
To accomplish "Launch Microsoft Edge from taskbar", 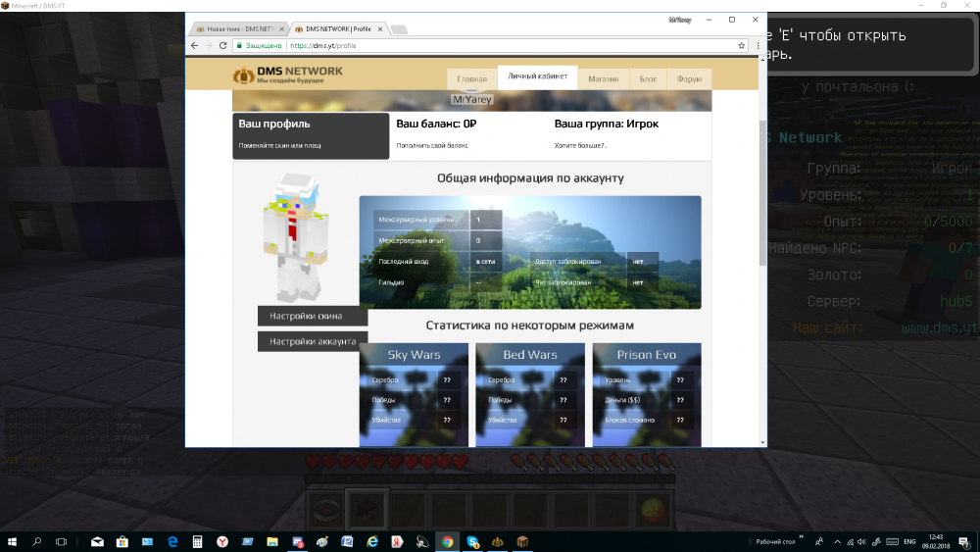I will [172, 541].
